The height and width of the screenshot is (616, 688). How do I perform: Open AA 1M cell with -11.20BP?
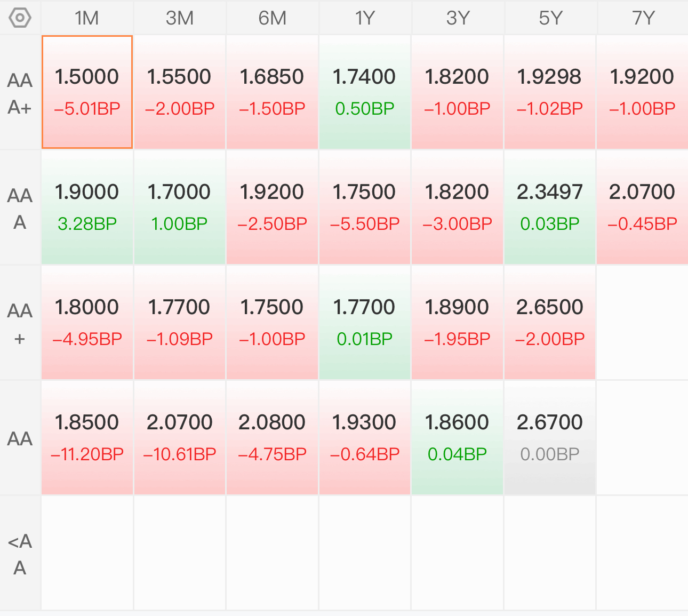[x=87, y=438]
